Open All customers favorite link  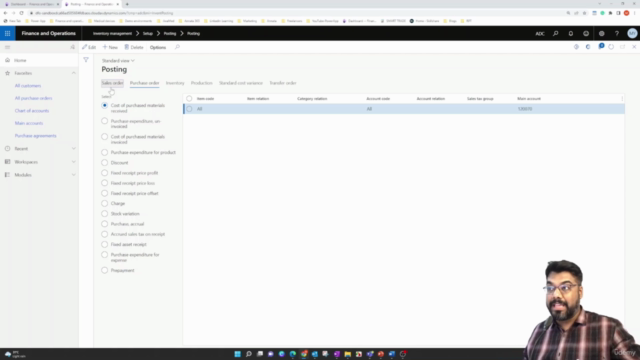(28, 86)
